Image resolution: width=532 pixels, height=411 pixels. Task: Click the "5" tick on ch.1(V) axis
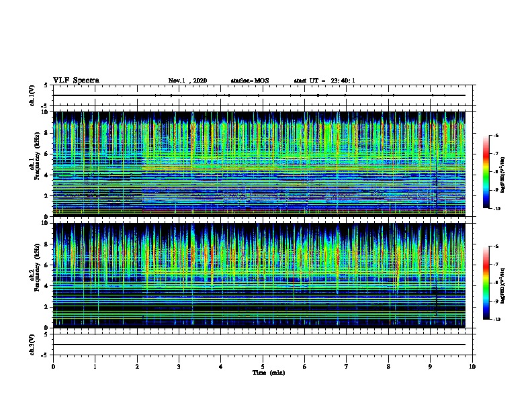coord(46,85)
